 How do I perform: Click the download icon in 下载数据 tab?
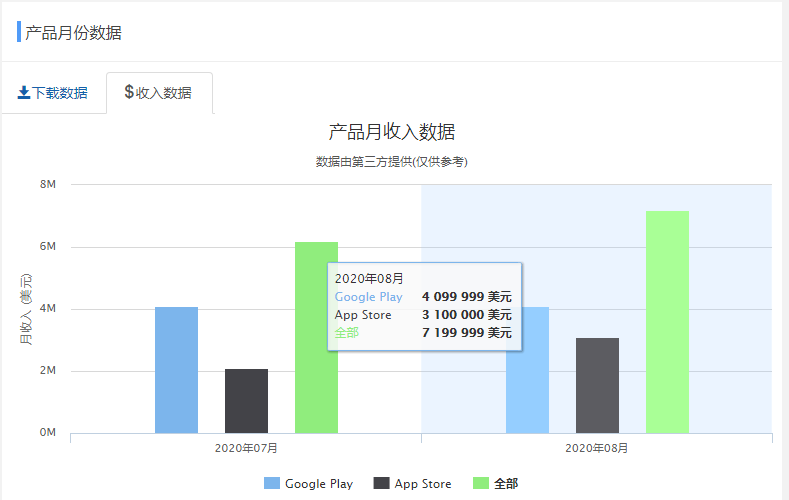click(24, 93)
